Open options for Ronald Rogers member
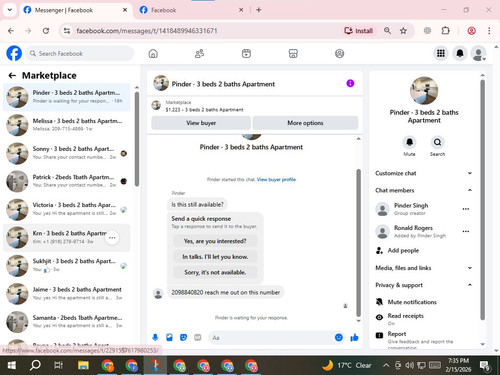This screenshot has height=375, width=500. (466, 231)
